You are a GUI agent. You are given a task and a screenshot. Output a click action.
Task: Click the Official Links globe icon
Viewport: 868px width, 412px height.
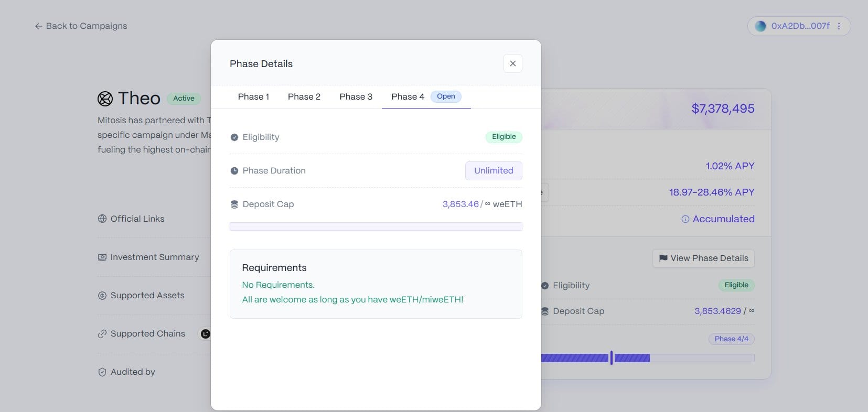click(x=102, y=219)
